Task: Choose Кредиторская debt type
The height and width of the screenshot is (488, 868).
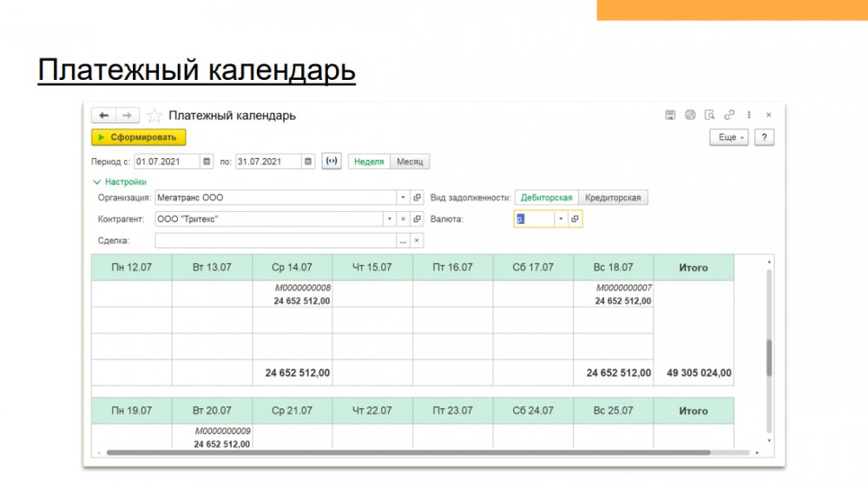Action: (613, 198)
